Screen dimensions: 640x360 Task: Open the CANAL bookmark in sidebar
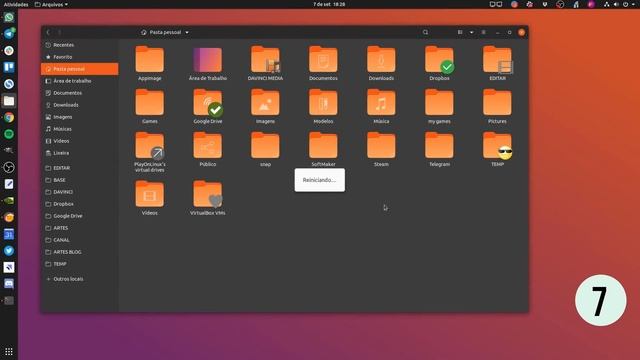coord(80,240)
